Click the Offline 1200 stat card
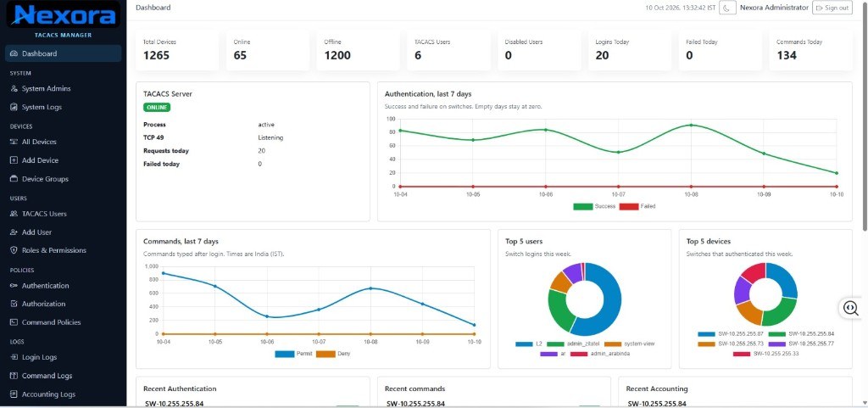 click(359, 50)
